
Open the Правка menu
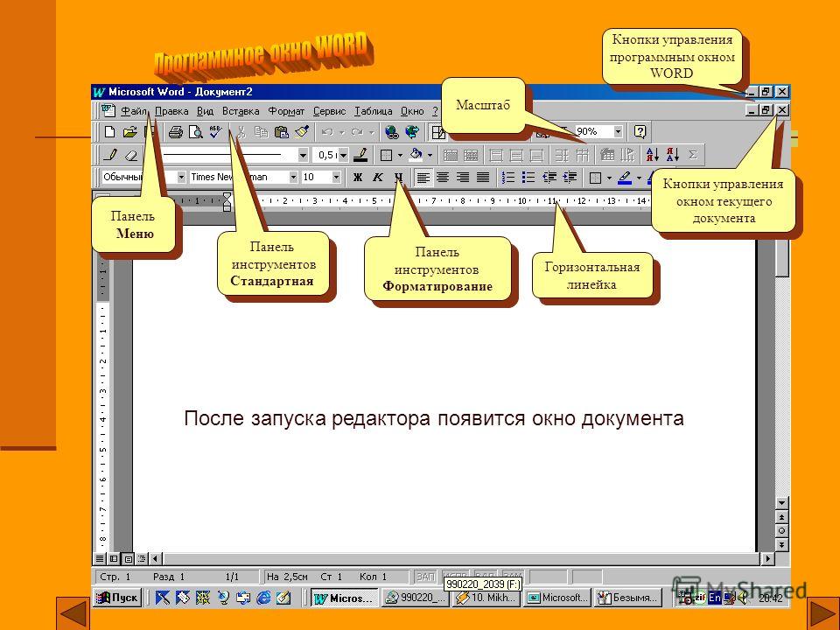coord(171,111)
